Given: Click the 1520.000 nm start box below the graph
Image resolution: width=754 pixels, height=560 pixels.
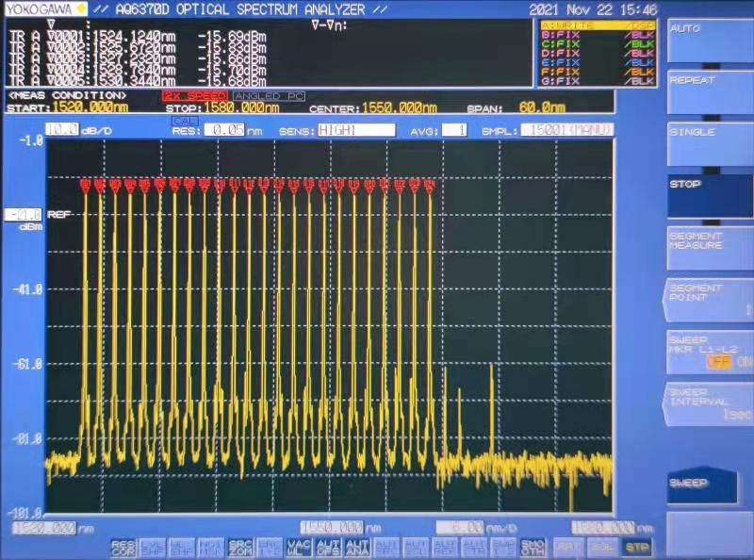Looking at the screenshot, I should coord(44,528).
